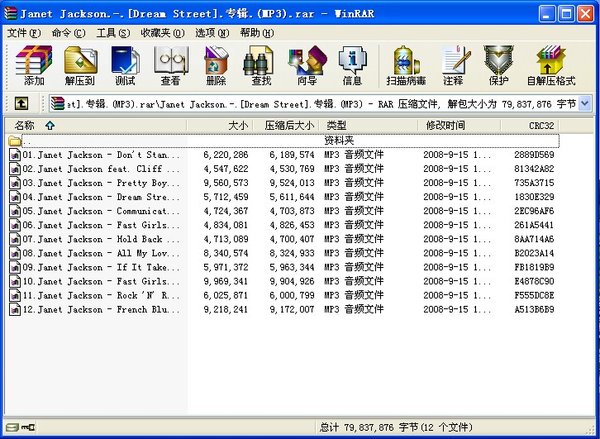The height and width of the screenshot is (439, 600).
Task: Sort by 压缩后大小 column header
Action: pos(287,126)
